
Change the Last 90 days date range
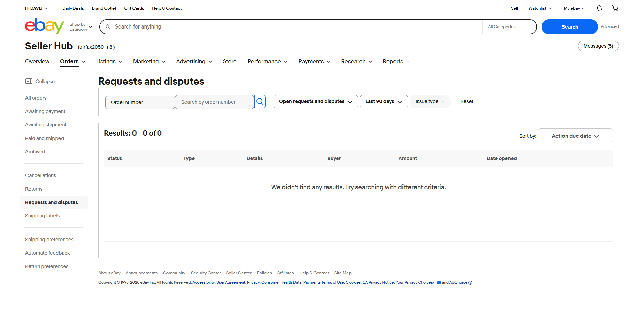click(x=384, y=102)
